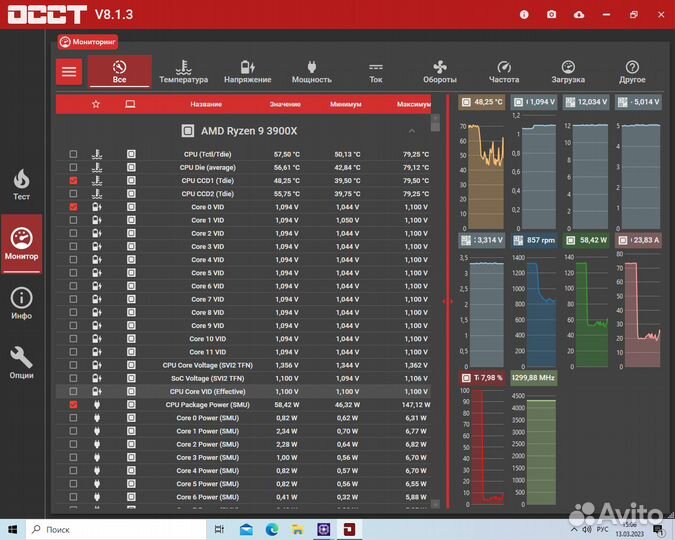Enable the CPU (Tctl/Tdie) checkbox
Image resolution: width=675 pixels, height=540 pixels.
pyautogui.click(x=73, y=154)
